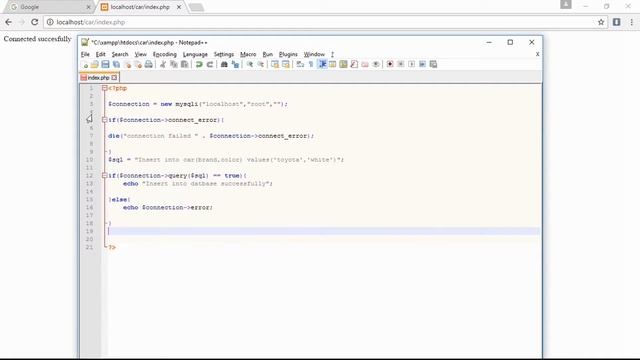Open the Search menu
Viewport: 640px width, 360px height.
(120, 54)
